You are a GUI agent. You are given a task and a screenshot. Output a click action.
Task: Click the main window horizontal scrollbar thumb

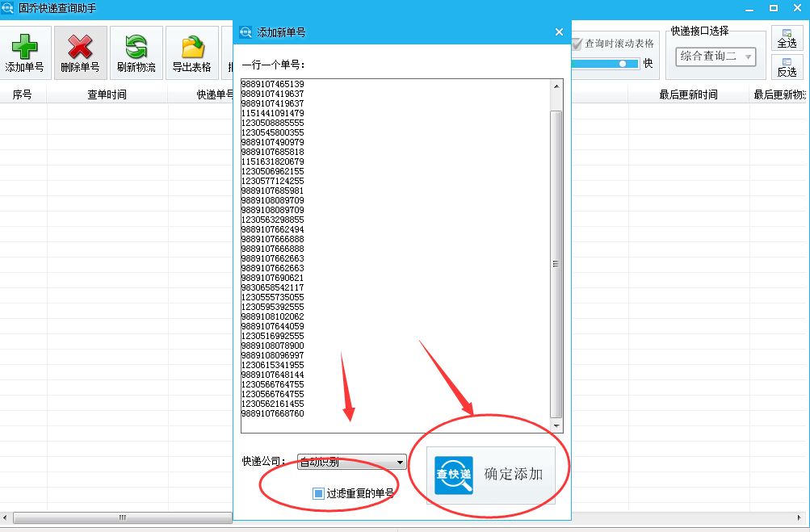123,517
